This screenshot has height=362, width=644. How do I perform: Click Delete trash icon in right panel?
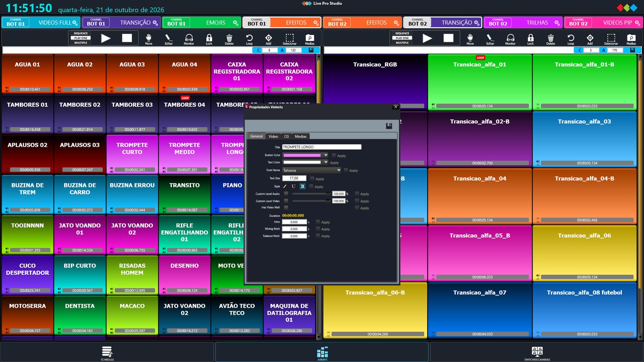click(551, 39)
